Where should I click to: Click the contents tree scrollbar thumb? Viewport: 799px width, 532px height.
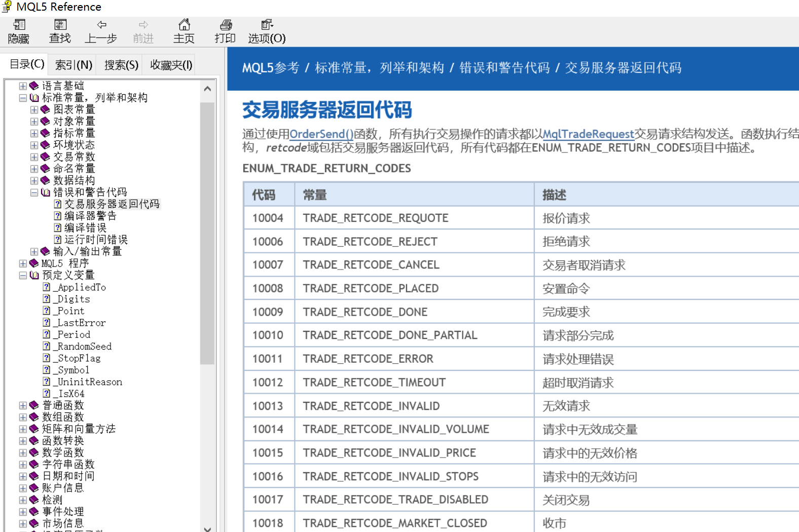coord(207,233)
